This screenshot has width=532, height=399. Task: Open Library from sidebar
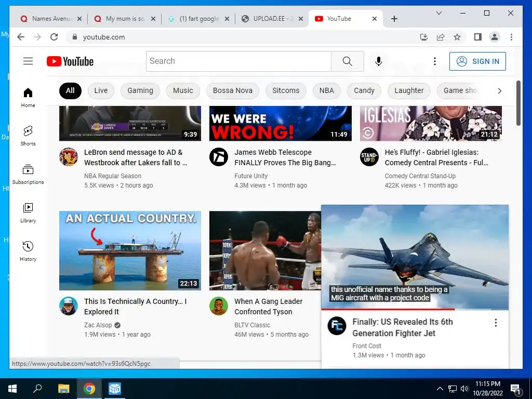point(28,212)
